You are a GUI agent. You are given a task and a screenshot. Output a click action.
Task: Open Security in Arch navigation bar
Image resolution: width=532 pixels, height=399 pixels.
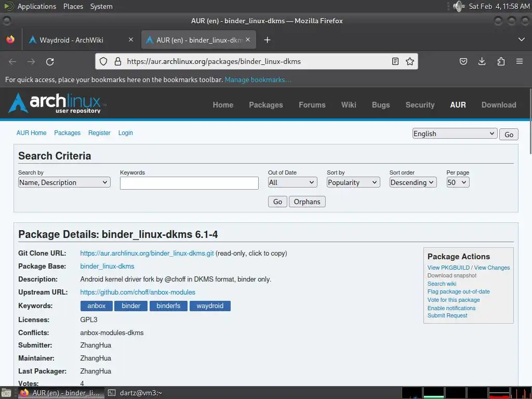(x=420, y=105)
